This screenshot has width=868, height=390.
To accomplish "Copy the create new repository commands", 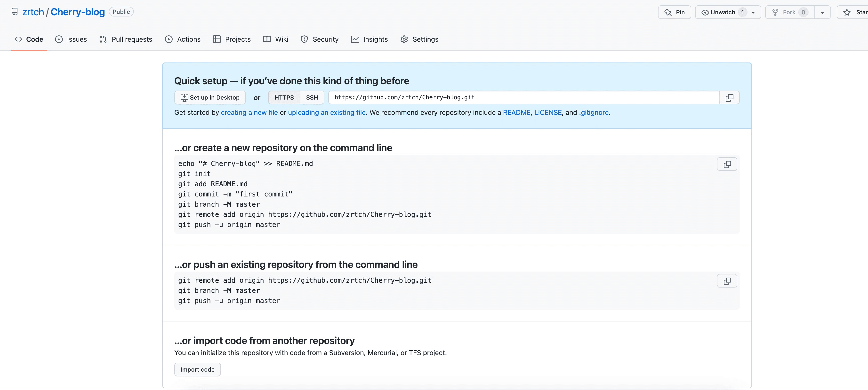I will click(x=727, y=164).
